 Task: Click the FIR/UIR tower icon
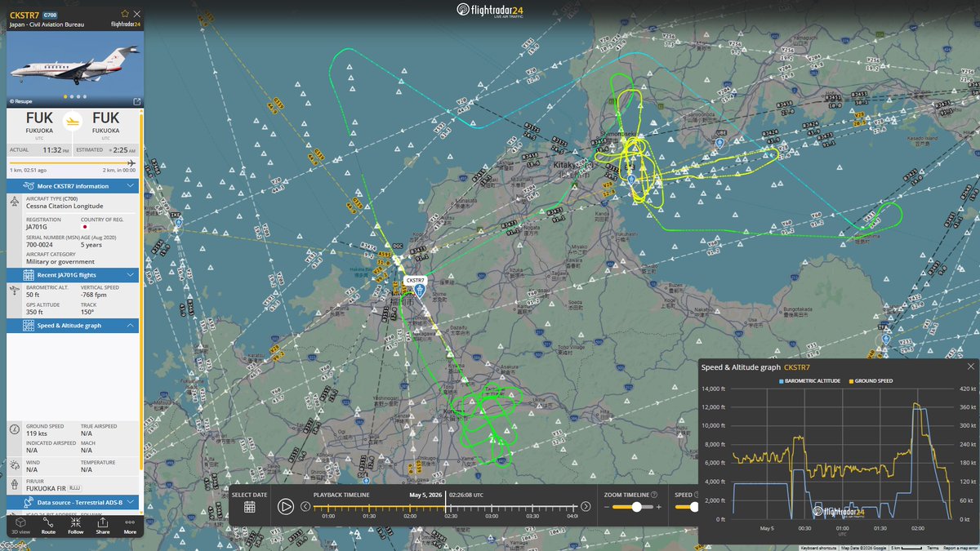pyautogui.click(x=16, y=486)
